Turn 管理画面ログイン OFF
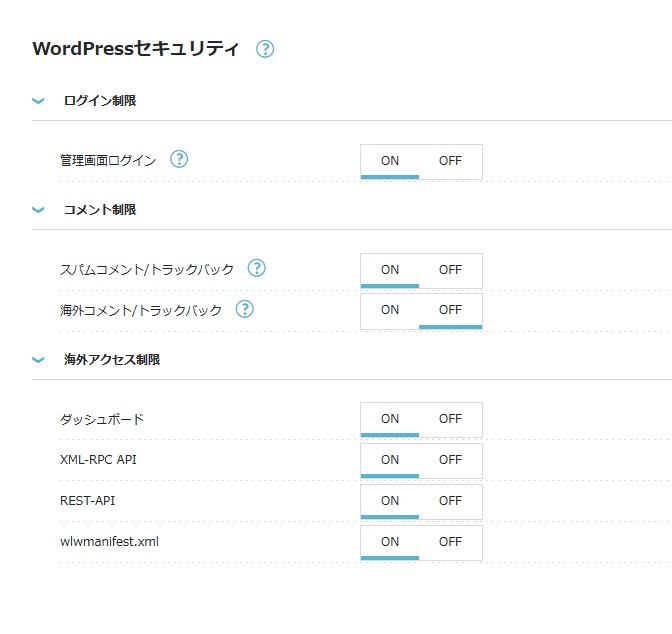The width and height of the screenshot is (672, 634). click(x=450, y=160)
